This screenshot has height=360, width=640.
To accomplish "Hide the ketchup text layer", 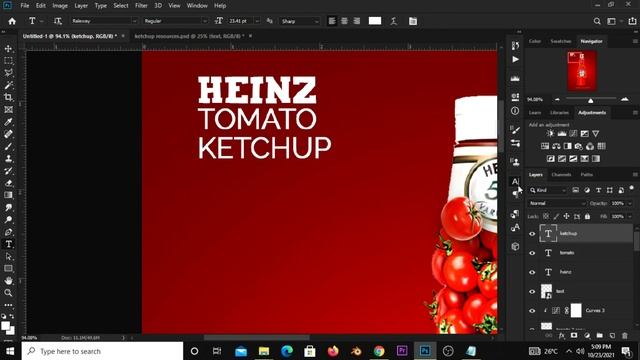I will (532, 234).
